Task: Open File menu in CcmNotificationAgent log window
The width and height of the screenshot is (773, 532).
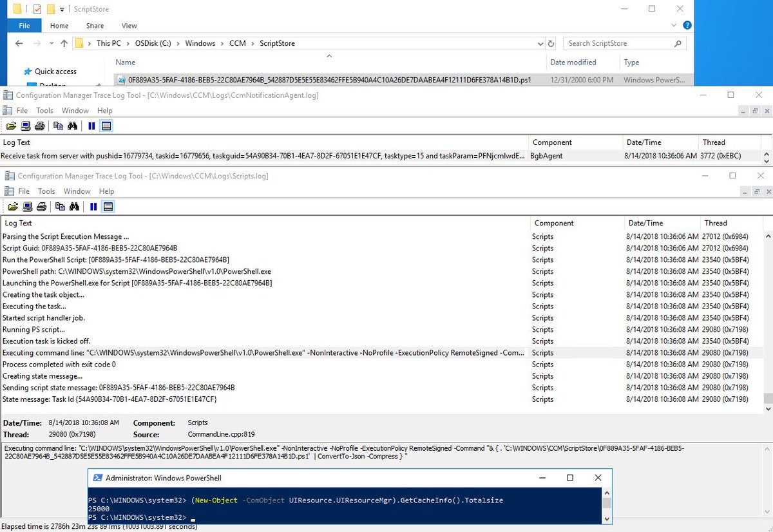Action: click(22, 111)
